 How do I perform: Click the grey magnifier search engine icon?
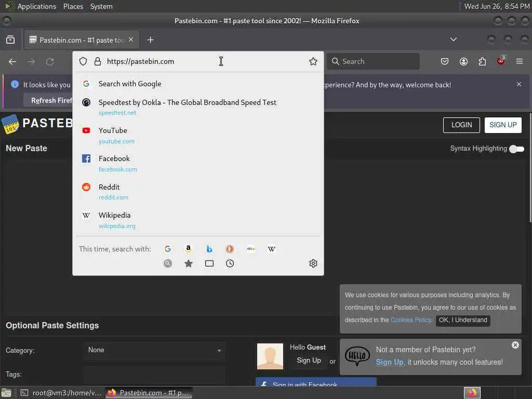[168, 263]
